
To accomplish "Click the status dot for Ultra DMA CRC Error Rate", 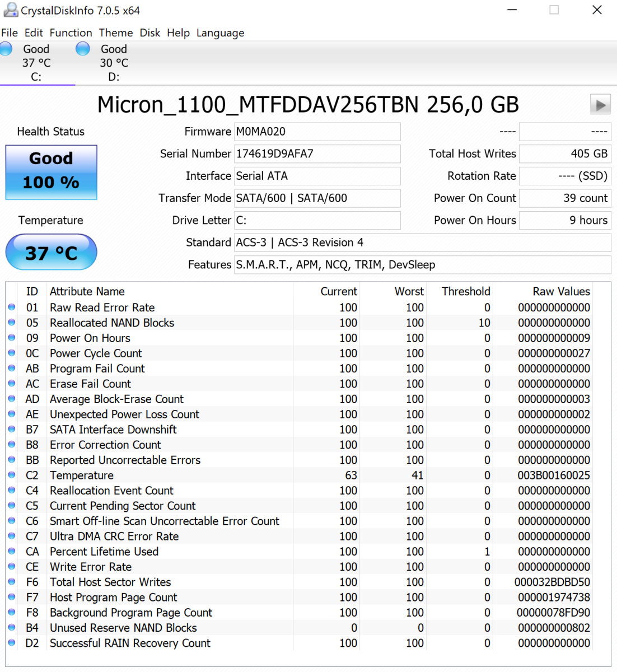I will click(x=12, y=536).
